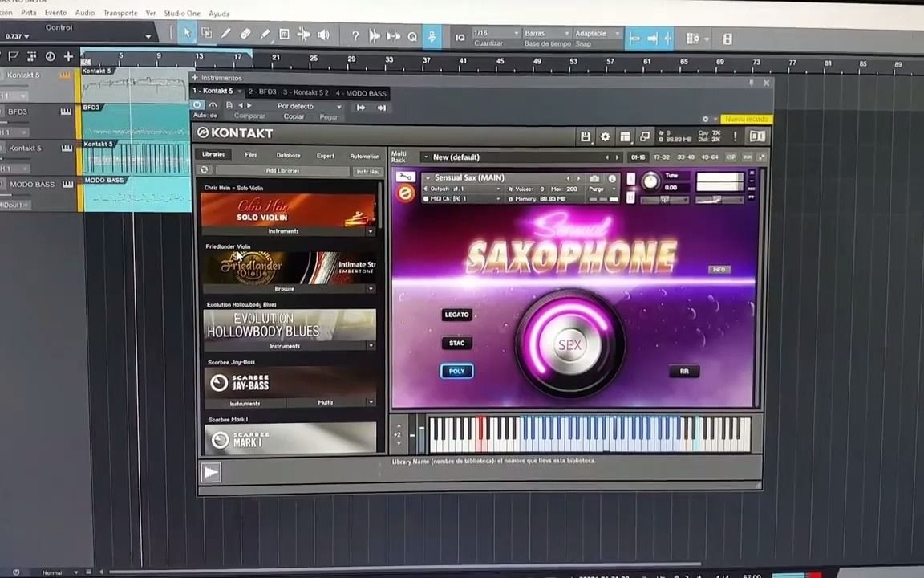Viewport: 924px width, 578px height.
Task: Switch to 2 - BFD3 instrument tab
Action: tap(262, 92)
